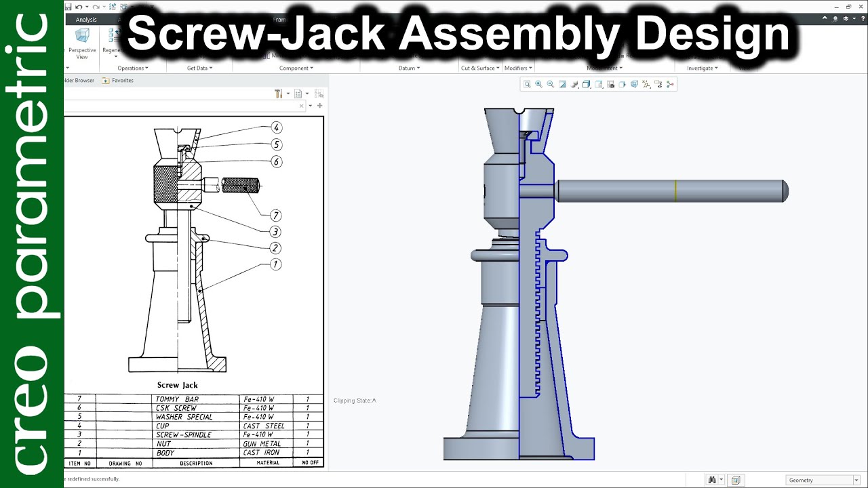Open the Datum Display Filters icon

[x=646, y=84]
